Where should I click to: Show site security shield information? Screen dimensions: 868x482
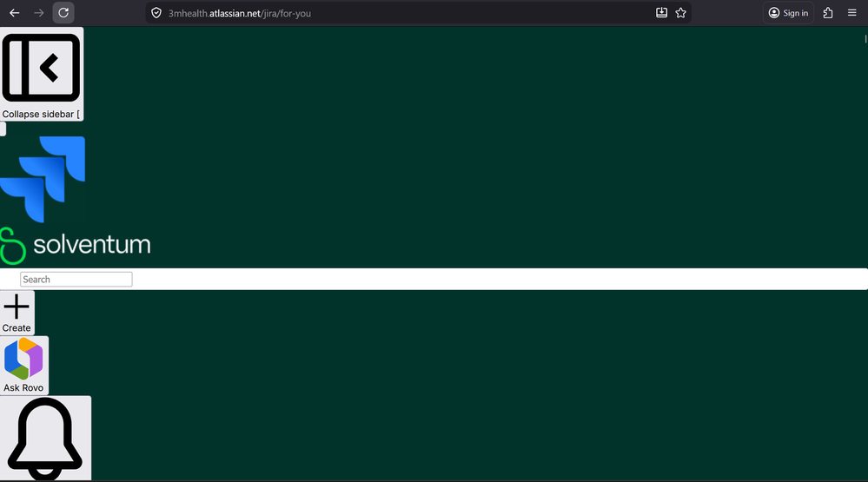click(x=156, y=13)
